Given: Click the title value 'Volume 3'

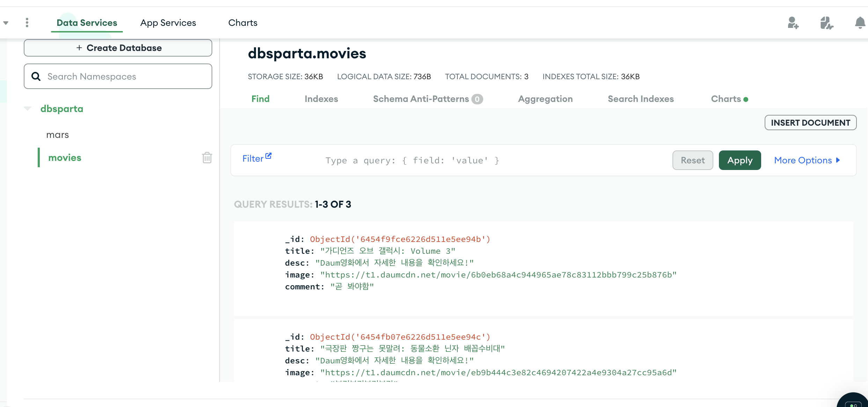Looking at the screenshot, I should pos(388,251).
